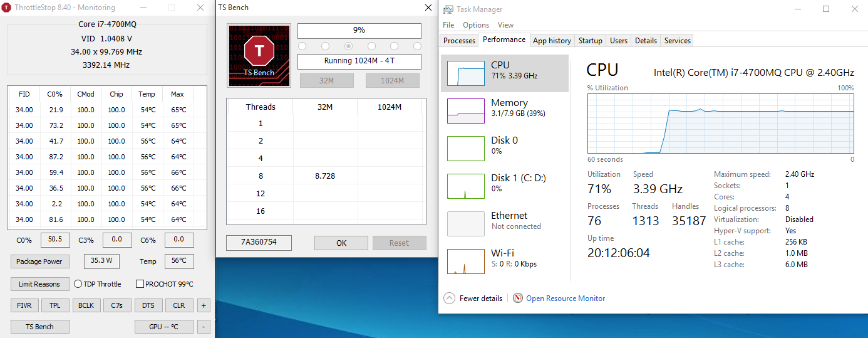Click the C6% value box
868x338 pixels.
point(179,240)
